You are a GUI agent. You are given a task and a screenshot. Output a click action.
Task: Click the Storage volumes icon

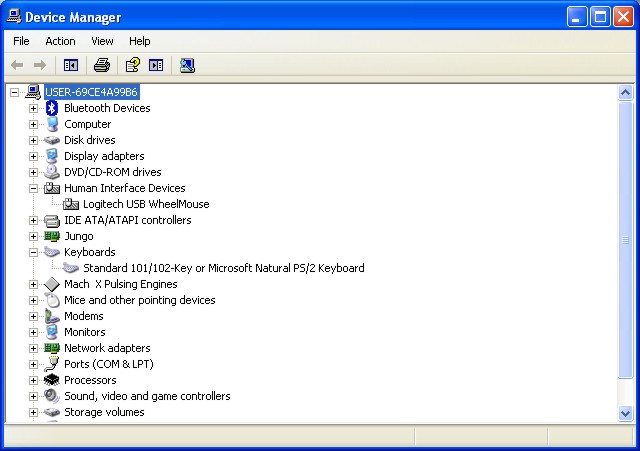tap(52, 412)
